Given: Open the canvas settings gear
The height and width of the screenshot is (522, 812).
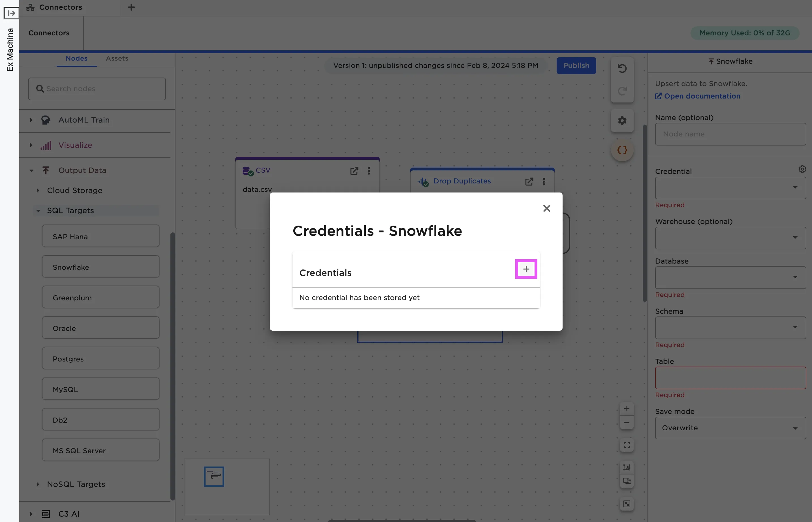Looking at the screenshot, I should click(x=622, y=120).
